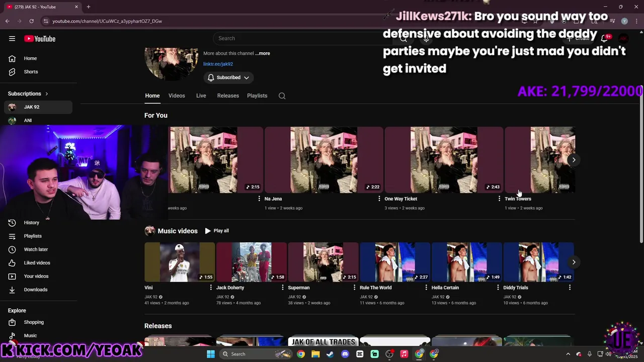
Task: Open options menu for Diddy Trials video
Action: click(570, 288)
